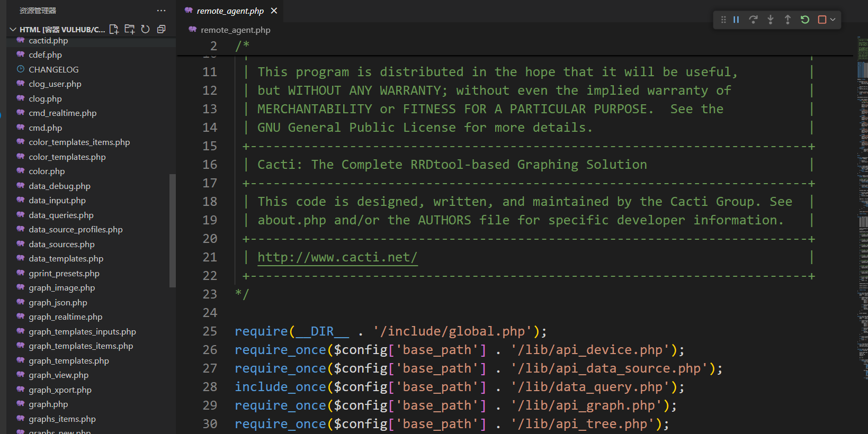Image resolution: width=868 pixels, height=434 pixels.
Task: Pause the debug session
Action: pos(736,20)
